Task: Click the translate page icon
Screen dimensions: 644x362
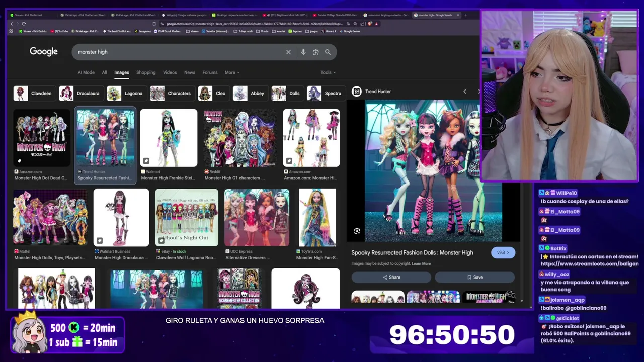Action: [x=348, y=24]
